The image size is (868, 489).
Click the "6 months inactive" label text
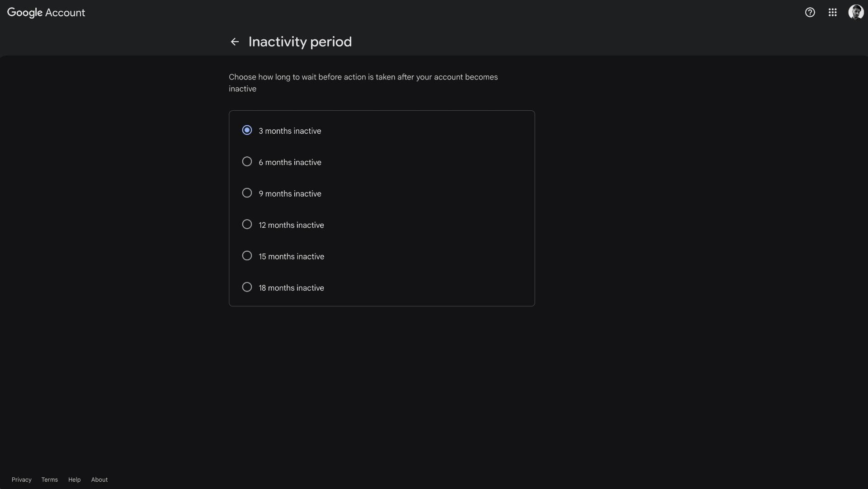coord(290,162)
